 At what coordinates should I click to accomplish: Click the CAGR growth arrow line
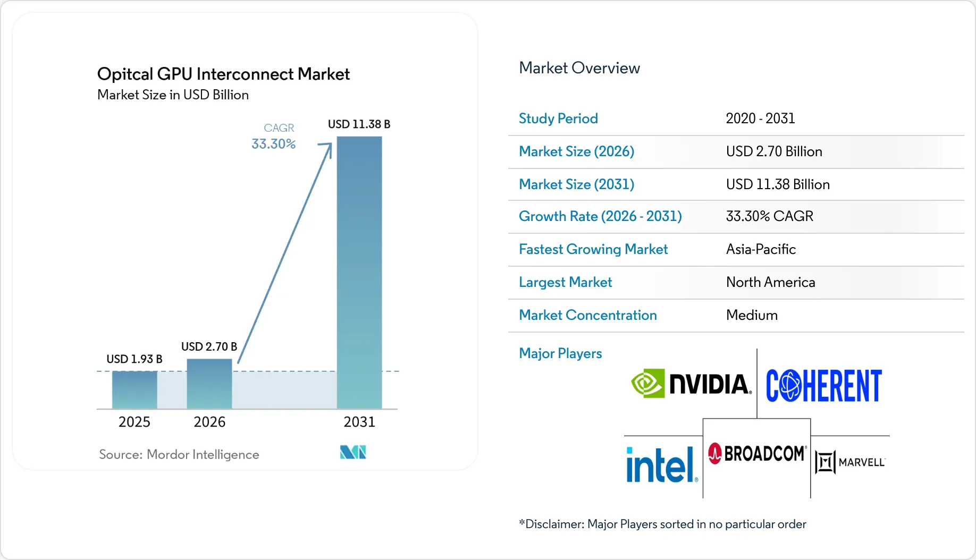tap(285, 253)
